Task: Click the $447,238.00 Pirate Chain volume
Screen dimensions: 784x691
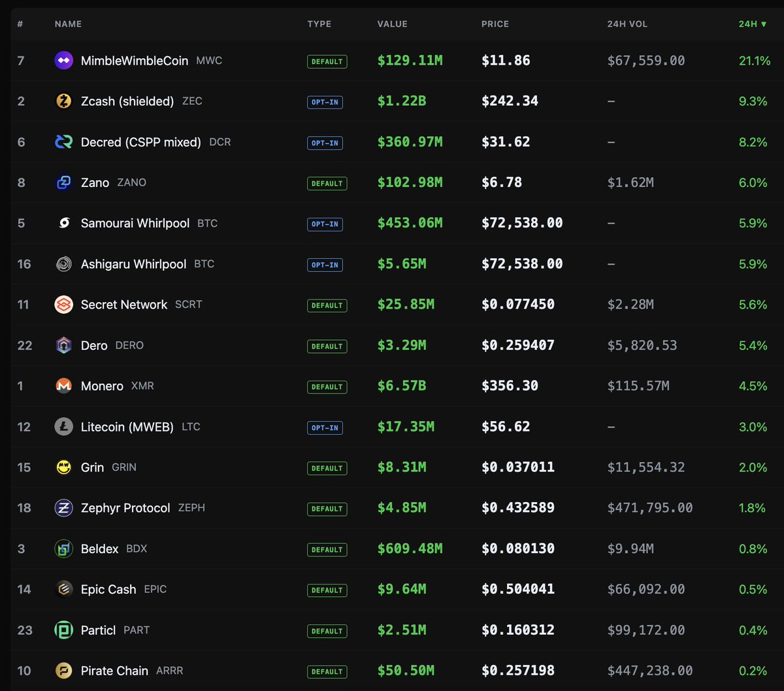Action: pos(650,671)
